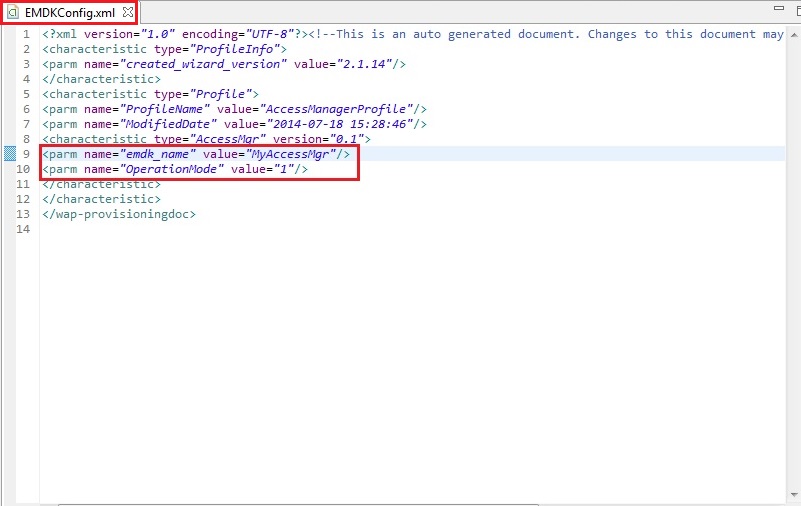Image resolution: width=801 pixels, height=506 pixels.
Task: Click line number 14 in the gutter
Action: click(23, 229)
